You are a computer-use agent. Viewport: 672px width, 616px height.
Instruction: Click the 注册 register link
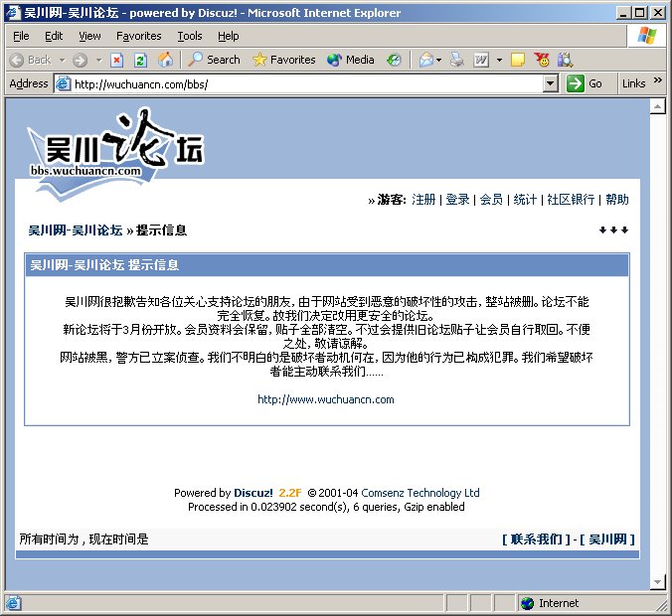coord(423,200)
